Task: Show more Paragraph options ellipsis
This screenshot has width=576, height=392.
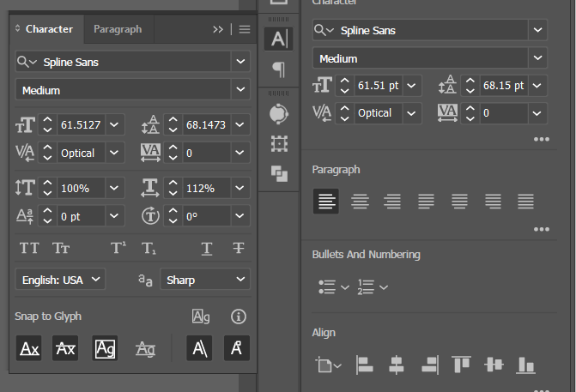Action: tap(541, 230)
